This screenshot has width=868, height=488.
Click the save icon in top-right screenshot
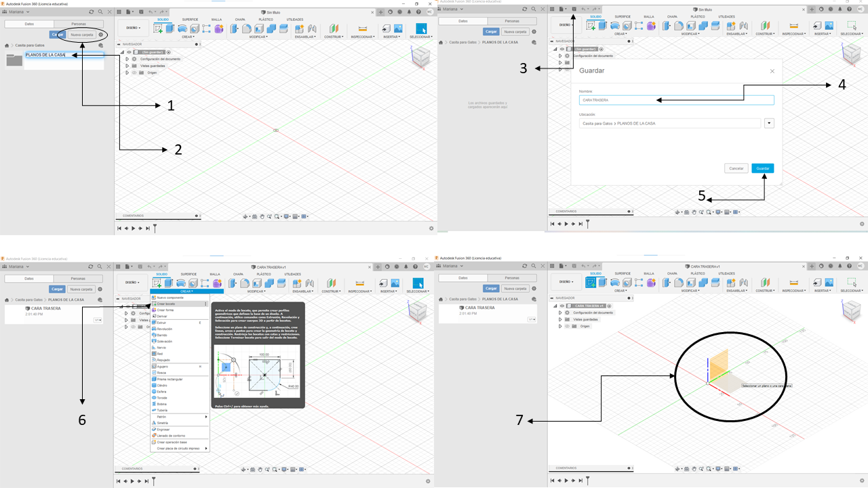pyautogui.click(x=574, y=9)
